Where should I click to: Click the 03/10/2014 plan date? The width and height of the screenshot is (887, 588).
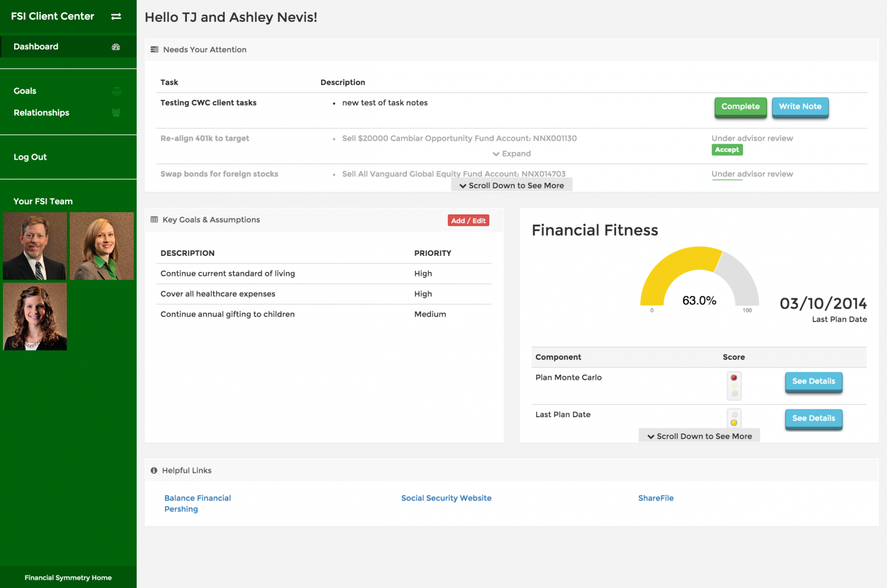pyautogui.click(x=823, y=304)
